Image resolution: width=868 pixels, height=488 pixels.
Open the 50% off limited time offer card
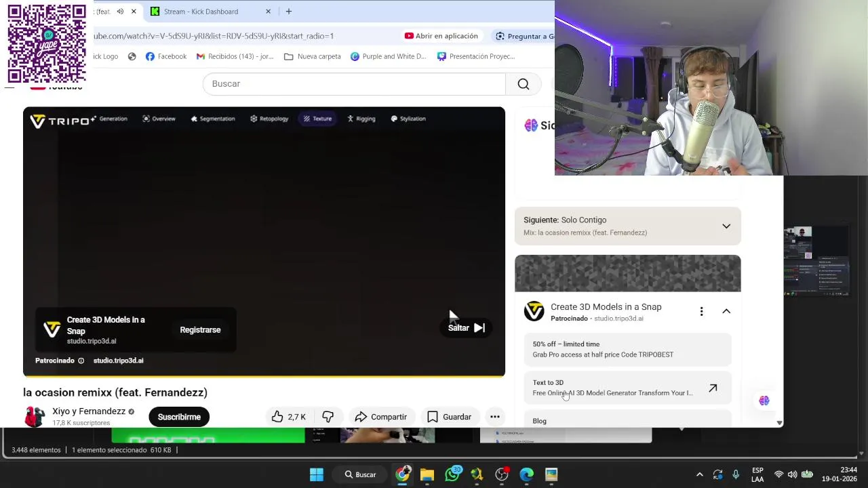point(628,349)
